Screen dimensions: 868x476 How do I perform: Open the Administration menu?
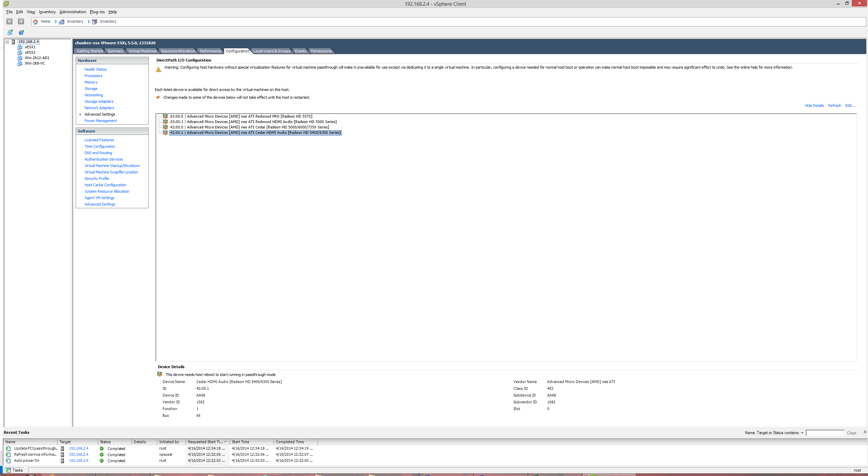click(x=73, y=12)
